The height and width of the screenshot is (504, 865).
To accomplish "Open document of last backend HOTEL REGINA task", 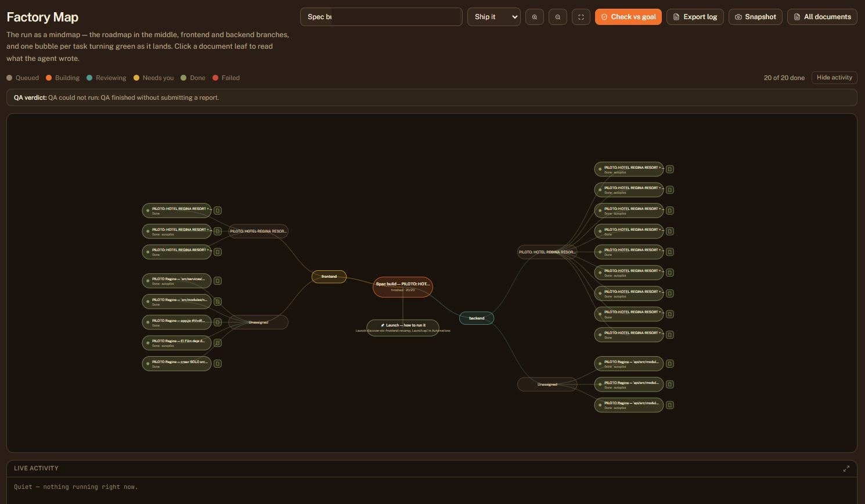I will point(670,335).
